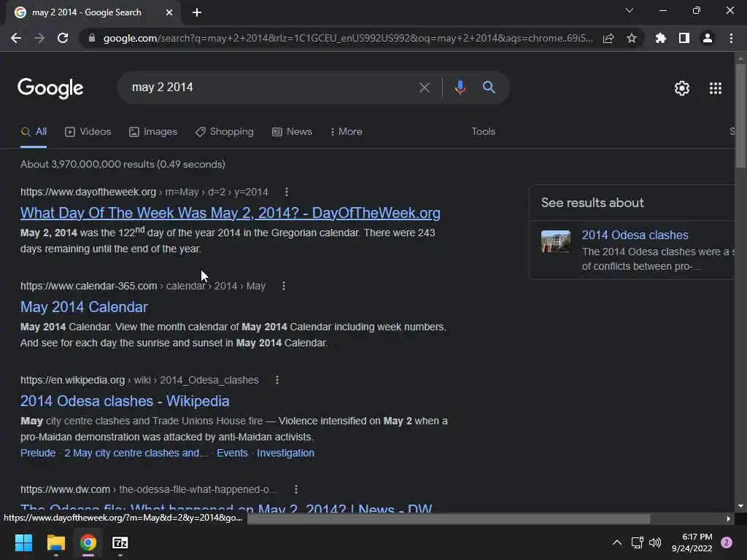The height and width of the screenshot is (560, 747).
Task: Reload the current page
Action: tap(63, 38)
